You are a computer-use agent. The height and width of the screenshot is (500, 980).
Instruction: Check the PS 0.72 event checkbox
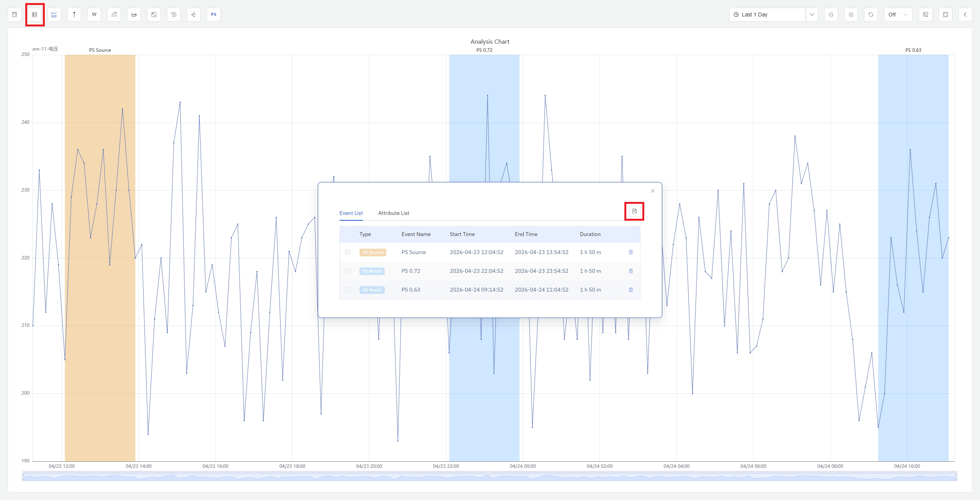pyautogui.click(x=348, y=271)
